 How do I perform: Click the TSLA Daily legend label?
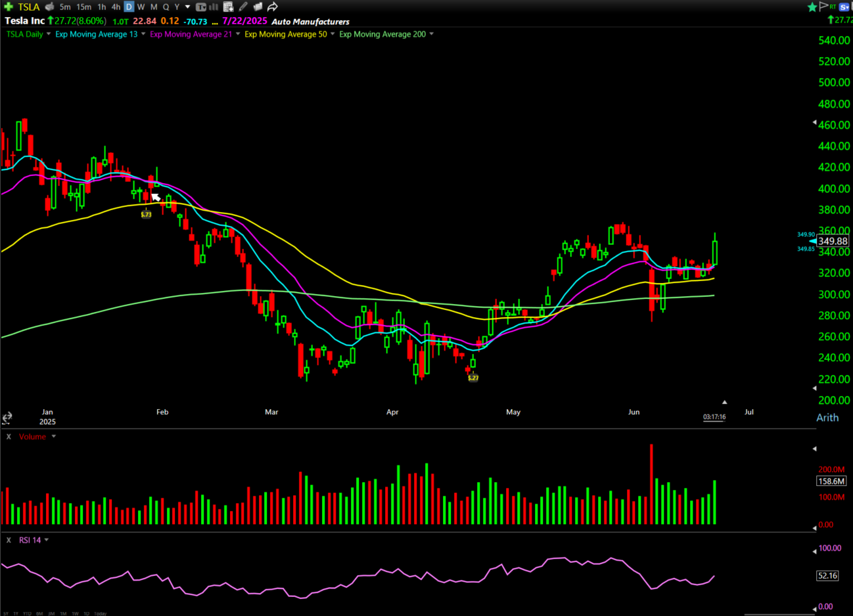tap(25, 34)
